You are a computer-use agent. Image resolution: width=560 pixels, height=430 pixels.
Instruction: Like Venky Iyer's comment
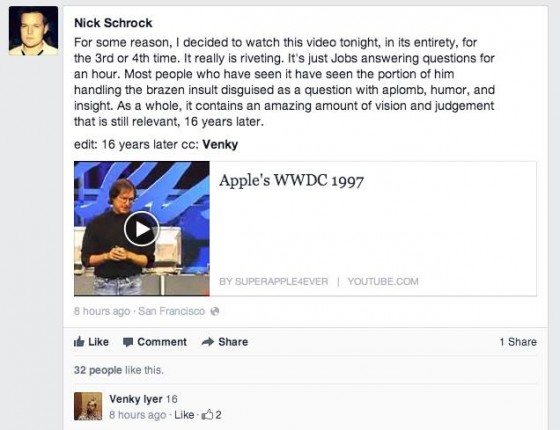point(184,415)
